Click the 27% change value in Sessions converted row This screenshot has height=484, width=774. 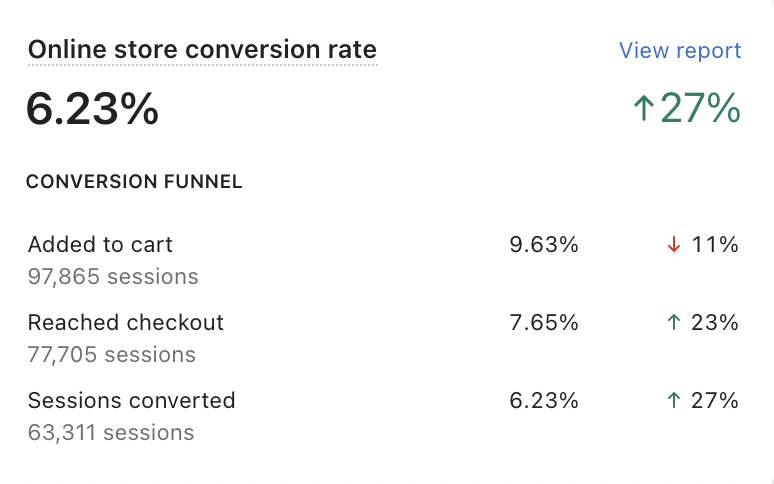(x=715, y=401)
